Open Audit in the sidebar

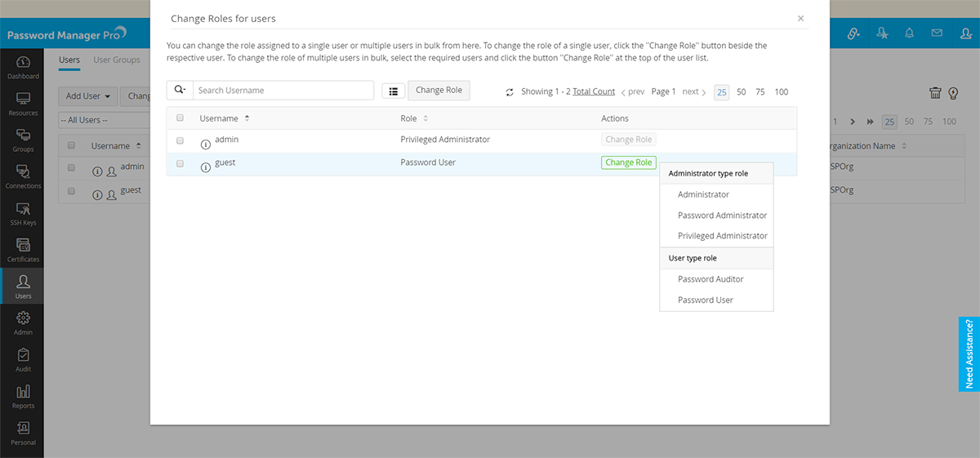23,360
